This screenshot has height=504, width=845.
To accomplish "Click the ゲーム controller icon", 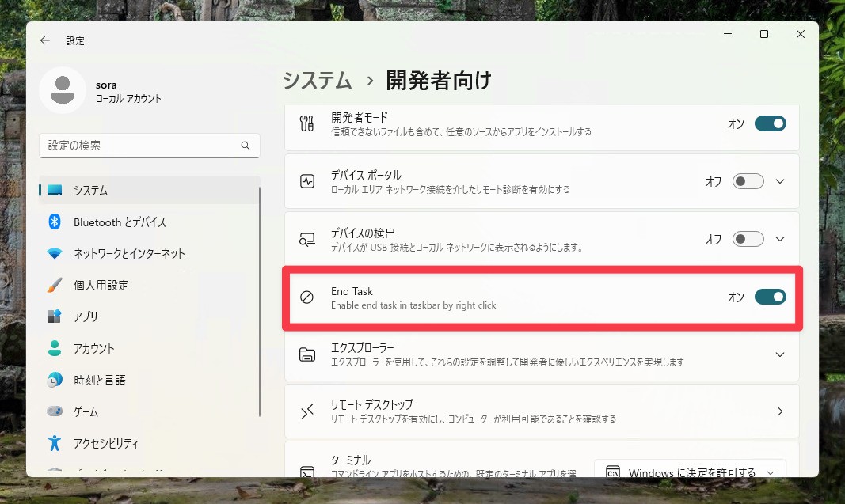I will tap(55, 411).
